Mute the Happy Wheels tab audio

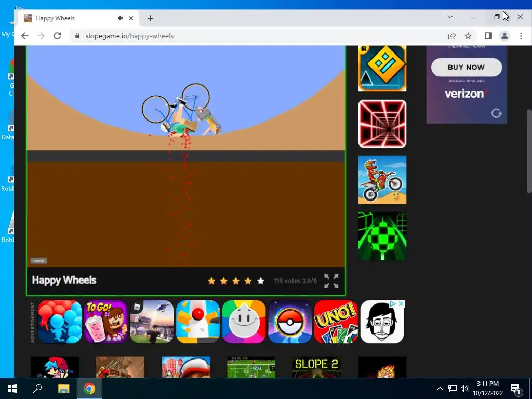pyautogui.click(x=120, y=18)
